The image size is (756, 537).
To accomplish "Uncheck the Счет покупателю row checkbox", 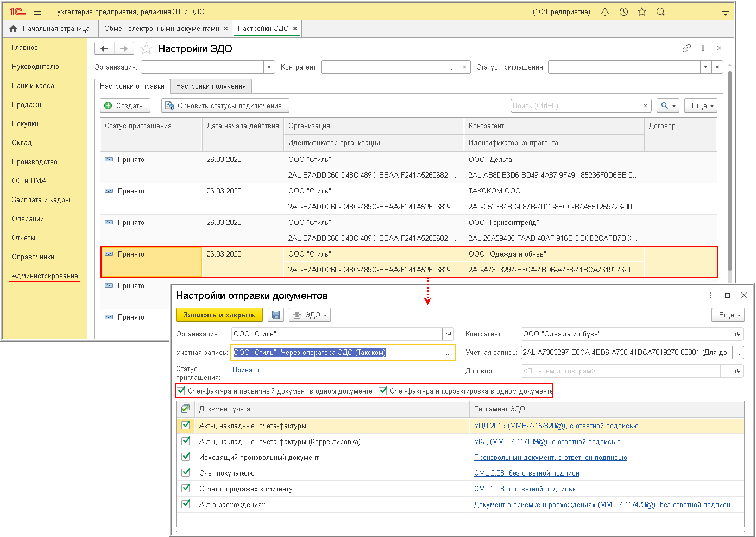I will (x=186, y=473).
